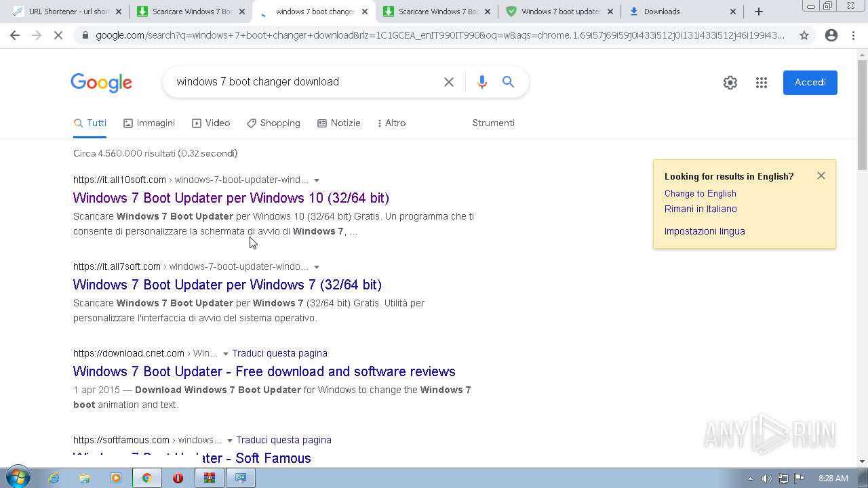The height and width of the screenshot is (488, 868).
Task: Switch to Shopping results tab
Action: pos(273,123)
